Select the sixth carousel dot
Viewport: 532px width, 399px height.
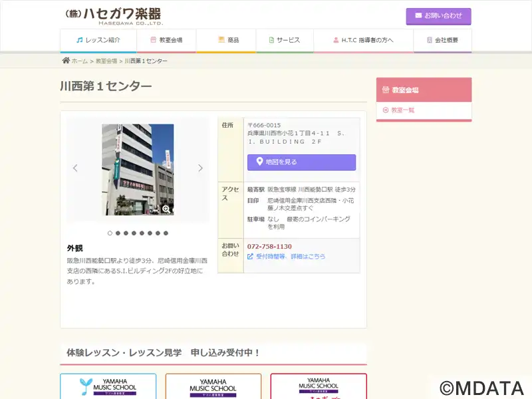coord(150,233)
